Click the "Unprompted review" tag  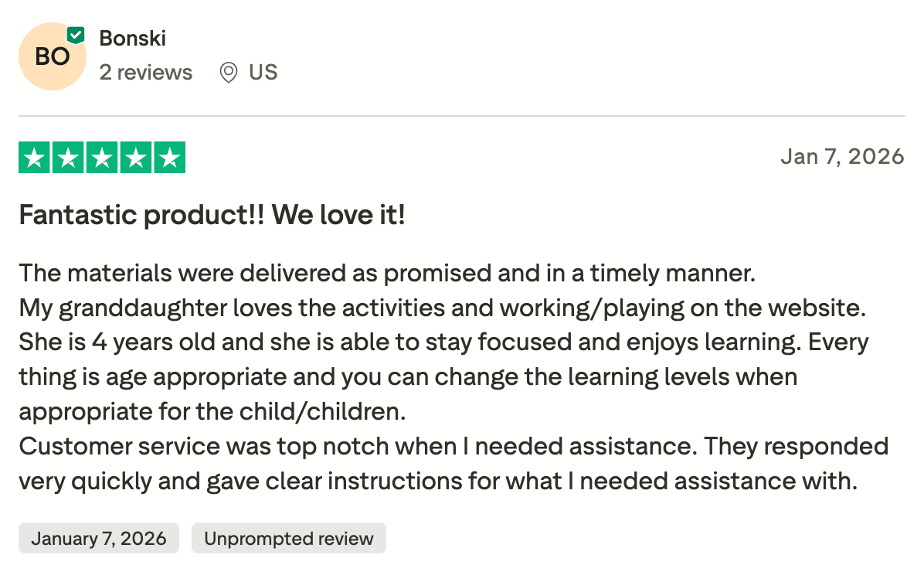click(x=288, y=538)
